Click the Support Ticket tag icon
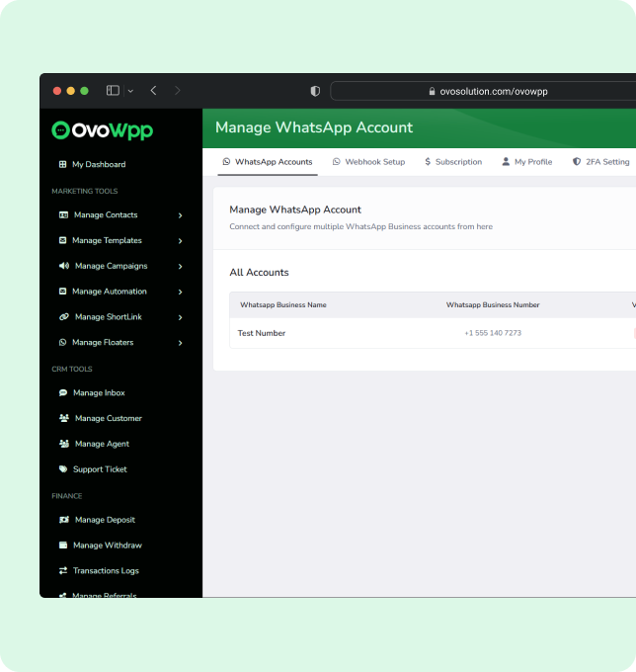The width and height of the screenshot is (636, 672). click(x=63, y=469)
